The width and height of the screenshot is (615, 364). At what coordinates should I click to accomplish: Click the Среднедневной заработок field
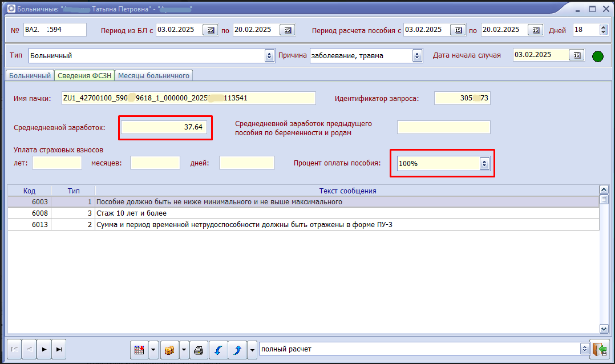click(x=164, y=127)
